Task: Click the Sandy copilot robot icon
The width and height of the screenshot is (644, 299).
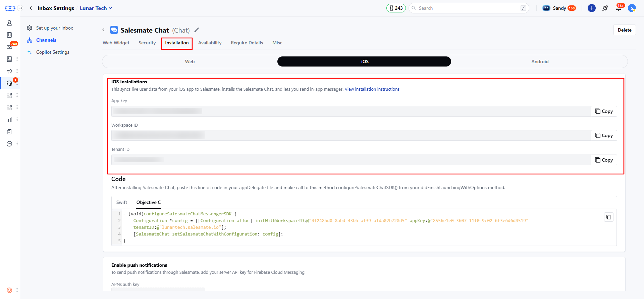Action: [546, 8]
